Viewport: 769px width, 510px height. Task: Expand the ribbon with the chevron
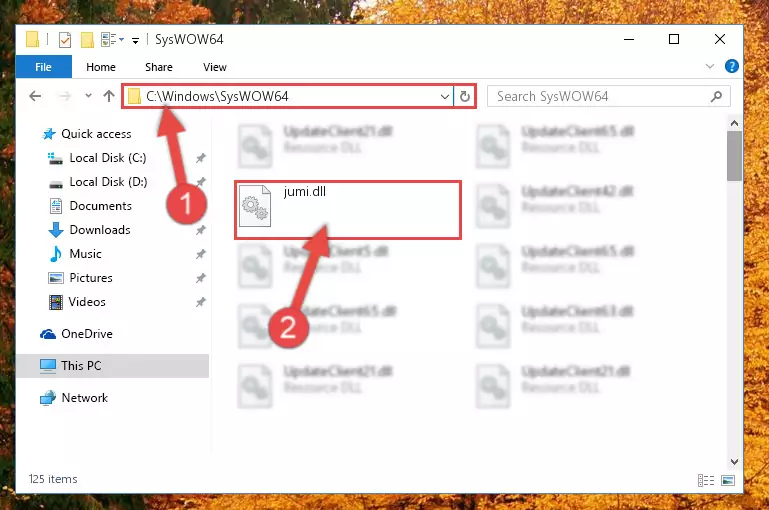pos(710,66)
